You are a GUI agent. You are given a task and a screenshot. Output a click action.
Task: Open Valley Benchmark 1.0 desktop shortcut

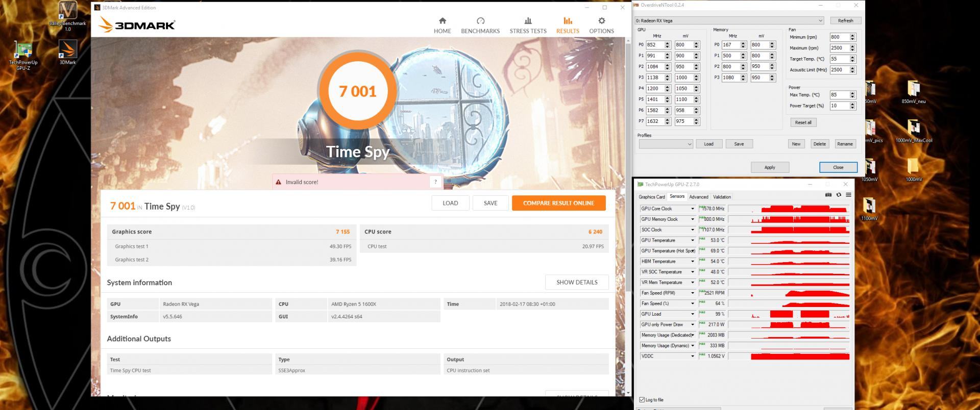point(67,16)
